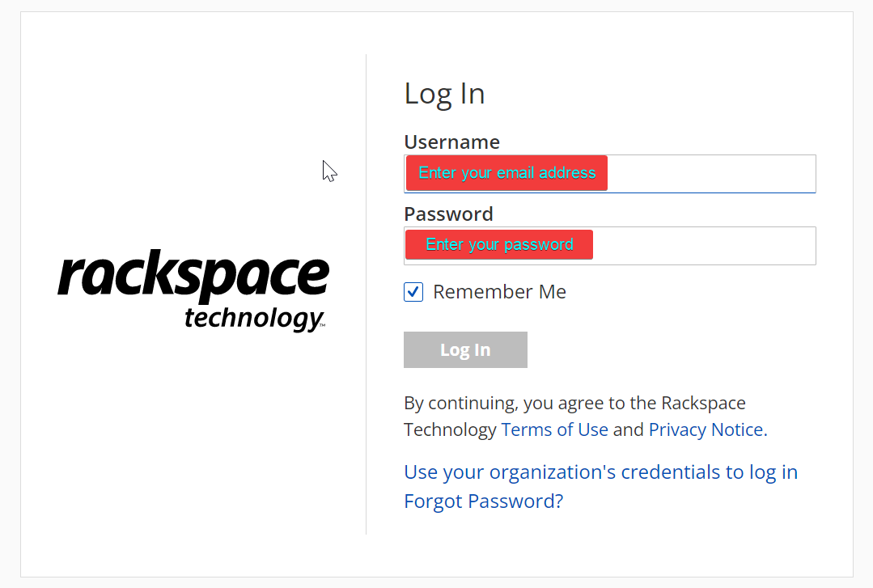Click the rackspace technology logo

[x=193, y=290]
